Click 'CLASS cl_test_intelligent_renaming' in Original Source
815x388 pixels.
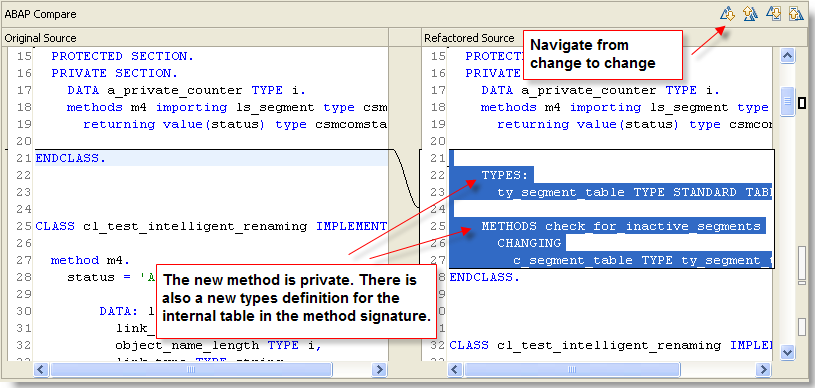(x=172, y=227)
